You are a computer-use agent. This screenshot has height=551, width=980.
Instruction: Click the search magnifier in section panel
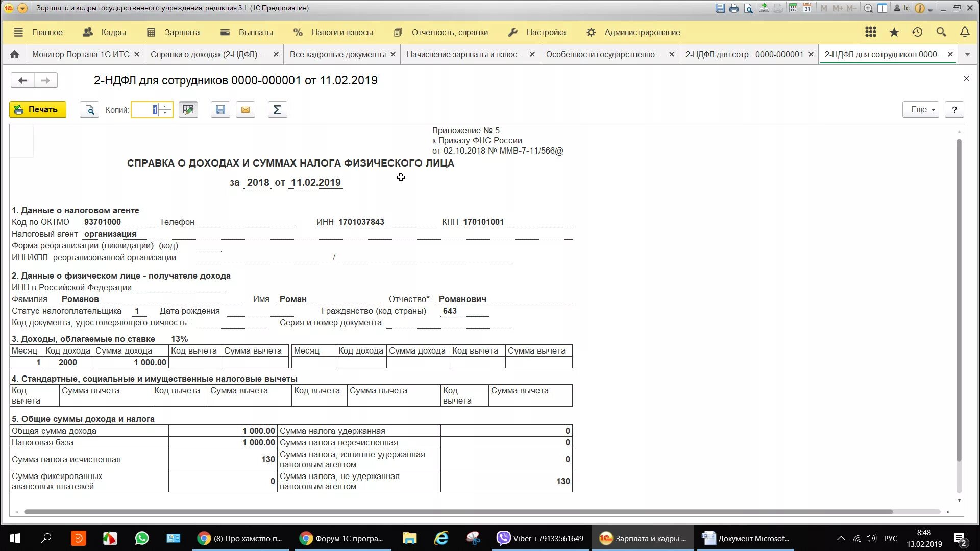tap(941, 32)
